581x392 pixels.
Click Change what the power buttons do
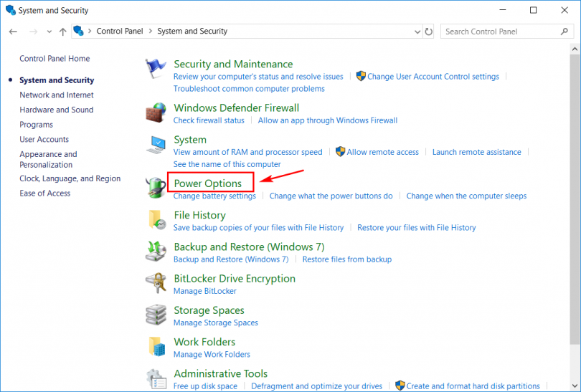point(331,196)
